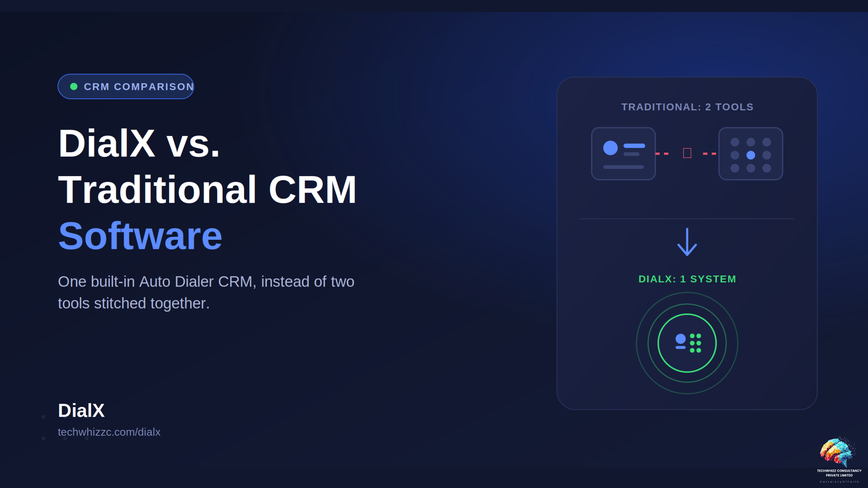The width and height of the screenshot is (868, 488).
Task: Click the subtitle about built-in Auto Dialer CRM
Action: [x=206, y=292]
